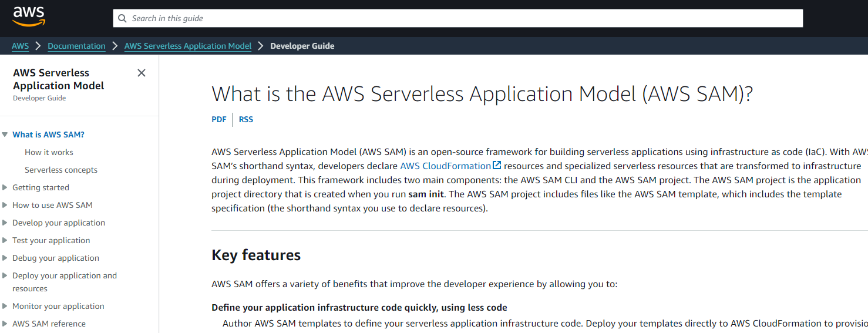Open Monitor your application sidebar item
This screenshot has height=333, width=868.
[58, 306]
